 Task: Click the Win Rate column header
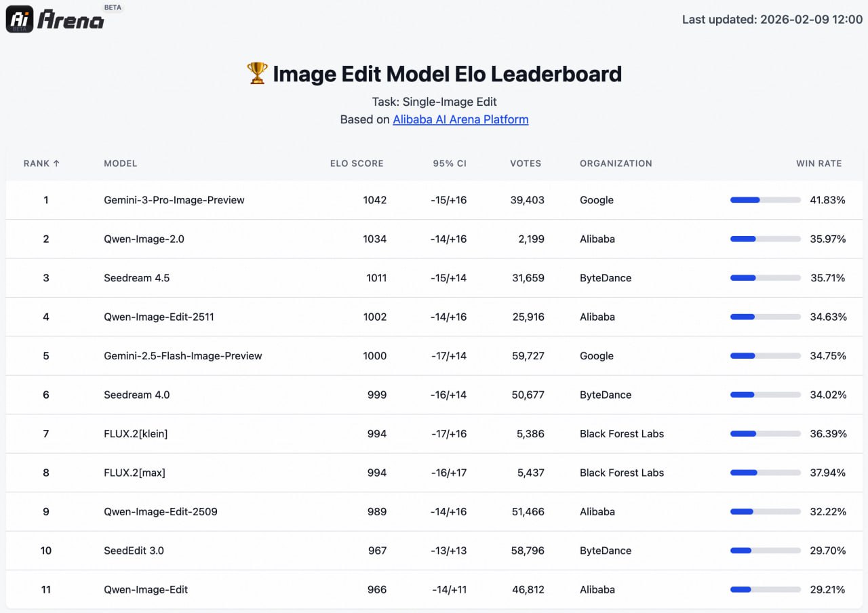click(x=818, y=163)
